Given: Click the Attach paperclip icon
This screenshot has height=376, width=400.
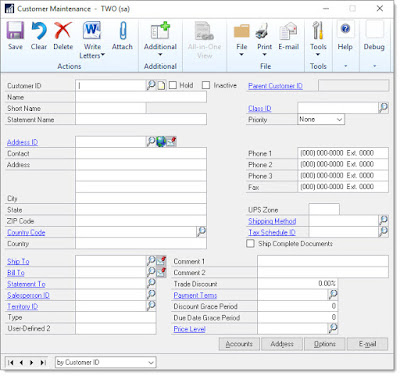Looking at the screenshot, I should tap(123, 31).
